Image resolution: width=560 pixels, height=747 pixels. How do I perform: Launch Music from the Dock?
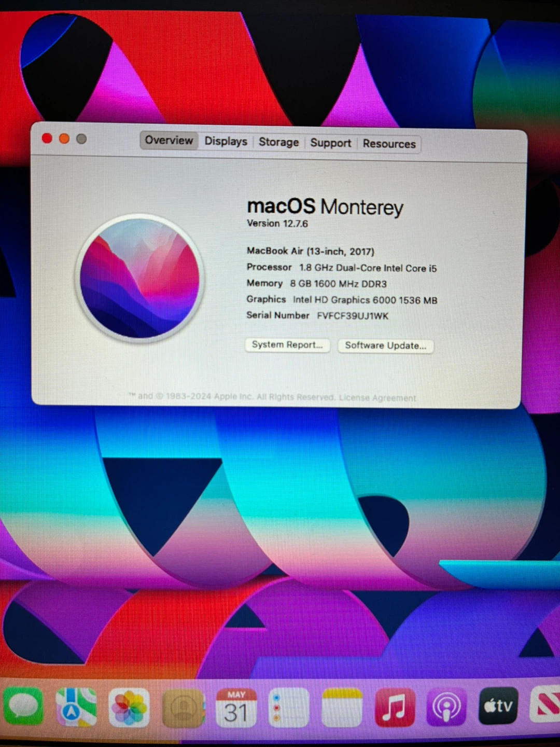[395, 707]
